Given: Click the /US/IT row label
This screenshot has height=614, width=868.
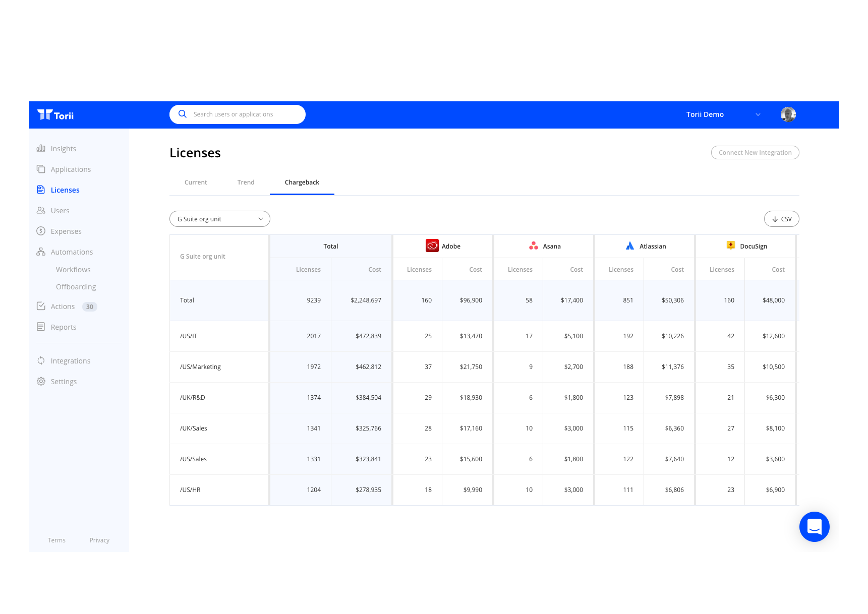Looking at the screenshot, I should pos(189,336).
